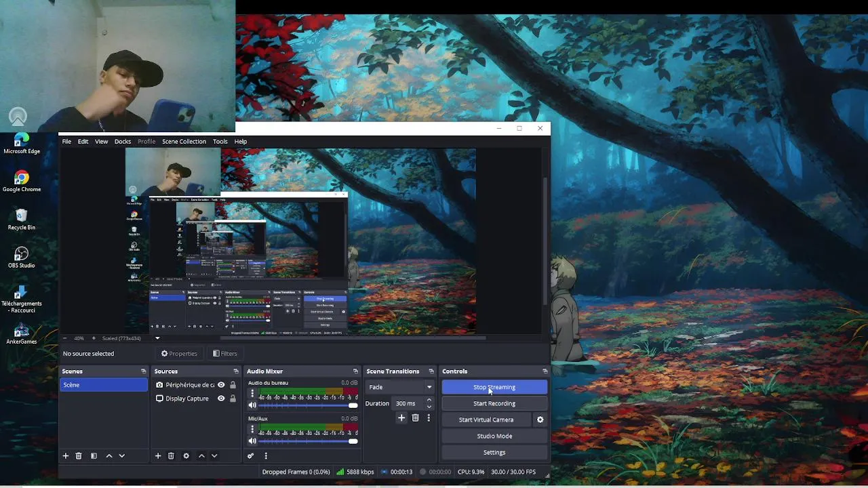Toggle Start Recording button
Image resolution: width=868 pixels, height=488 pixels.
[x=494, y=403]
